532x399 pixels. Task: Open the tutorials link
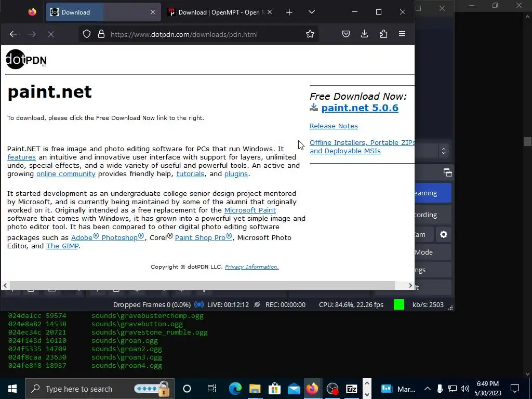coord(190,174)
